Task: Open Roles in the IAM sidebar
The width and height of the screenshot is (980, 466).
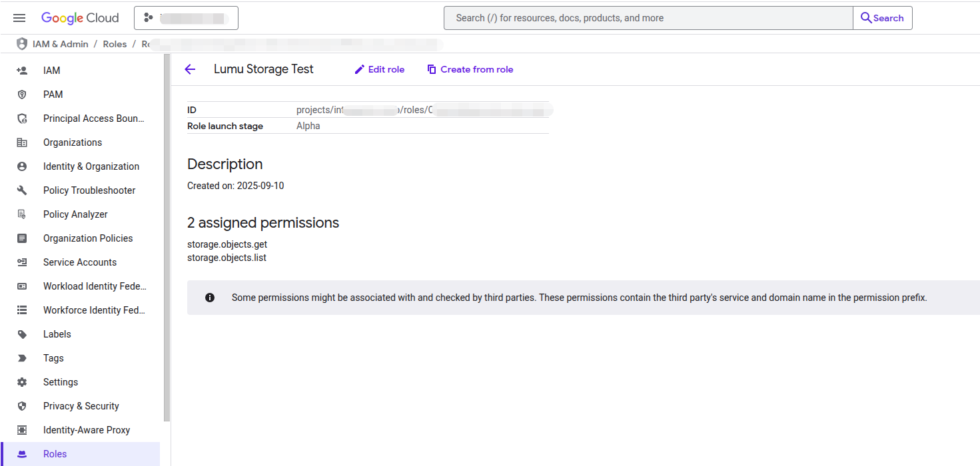Action: pos(55,454)
